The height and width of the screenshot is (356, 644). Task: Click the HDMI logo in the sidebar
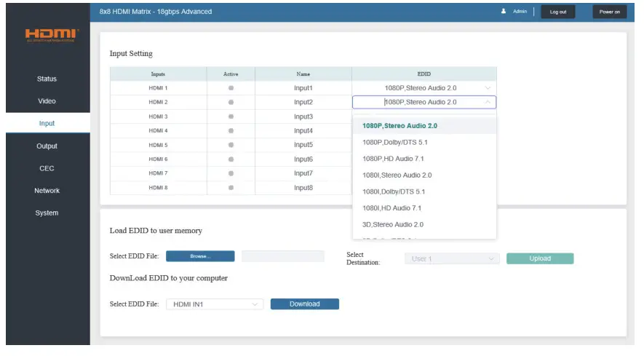pyautogui.click(x=52, y=35)
